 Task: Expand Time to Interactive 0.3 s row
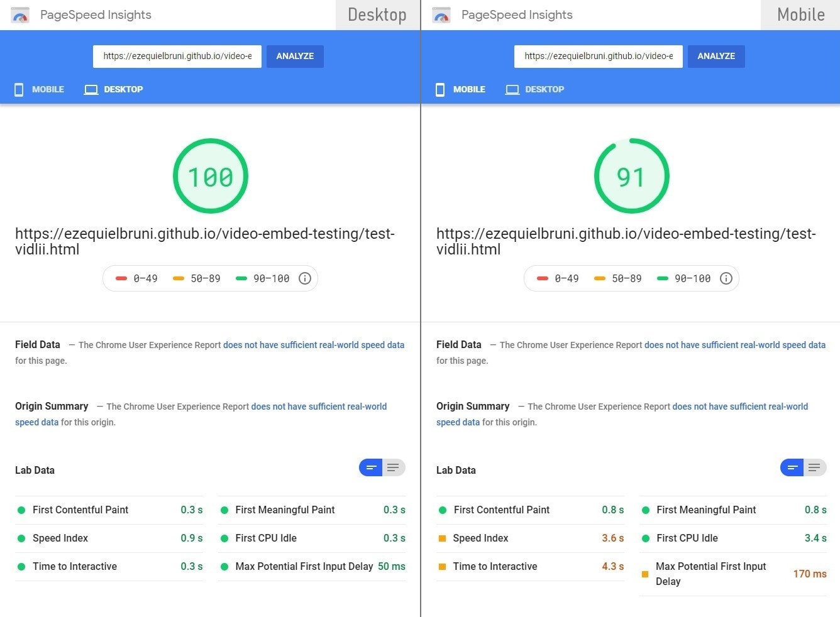pos(109,567)
